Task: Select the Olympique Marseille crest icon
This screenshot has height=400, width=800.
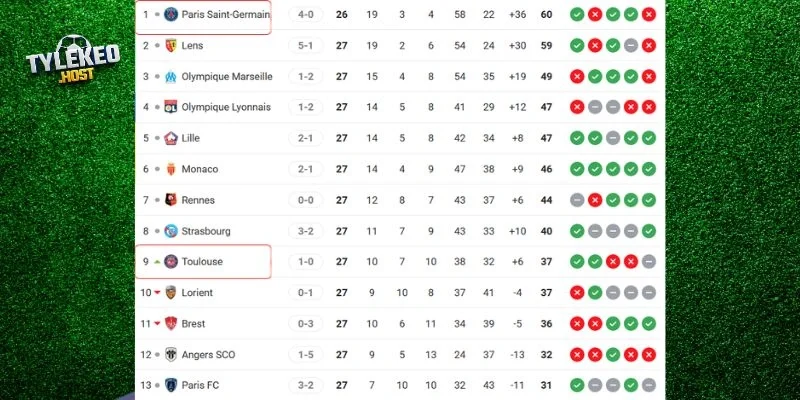Action: click(171, 76)
